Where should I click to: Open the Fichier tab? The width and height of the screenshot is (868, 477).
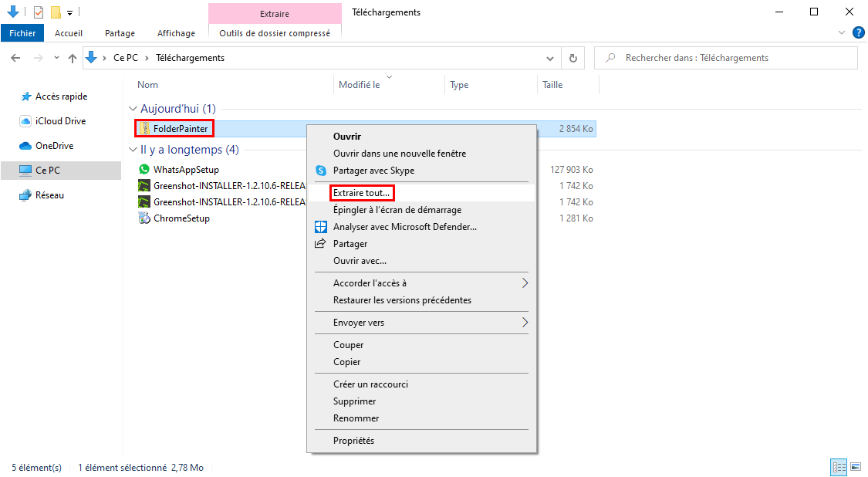point(22,33)
